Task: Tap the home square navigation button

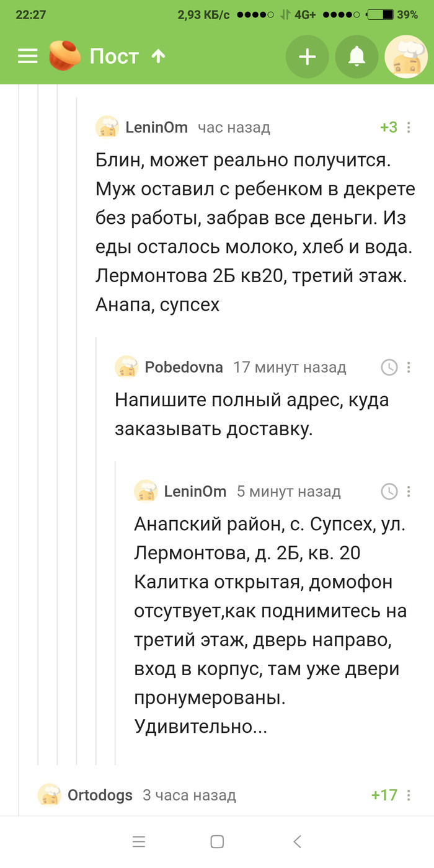Action: coord(217,841)
